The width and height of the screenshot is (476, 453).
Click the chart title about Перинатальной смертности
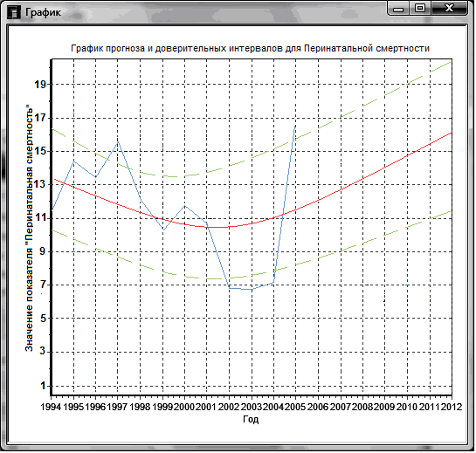pyautogui.click(x=250, y=48)
